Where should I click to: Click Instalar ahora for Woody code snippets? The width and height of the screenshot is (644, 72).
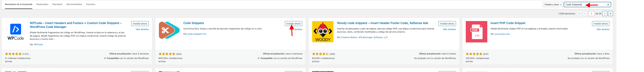coord(447,24)
